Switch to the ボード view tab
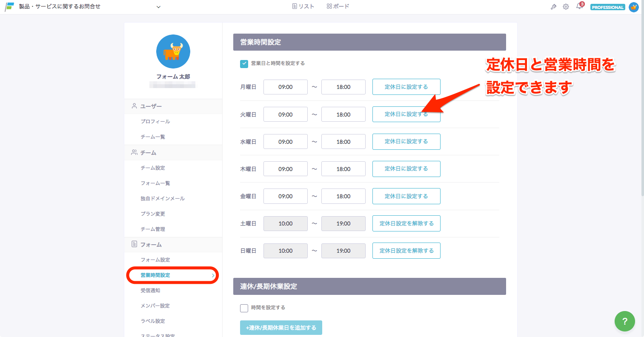 pos(338,6)
